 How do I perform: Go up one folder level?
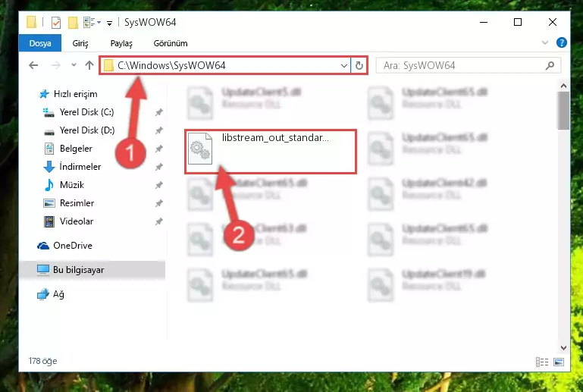point(89,65)
